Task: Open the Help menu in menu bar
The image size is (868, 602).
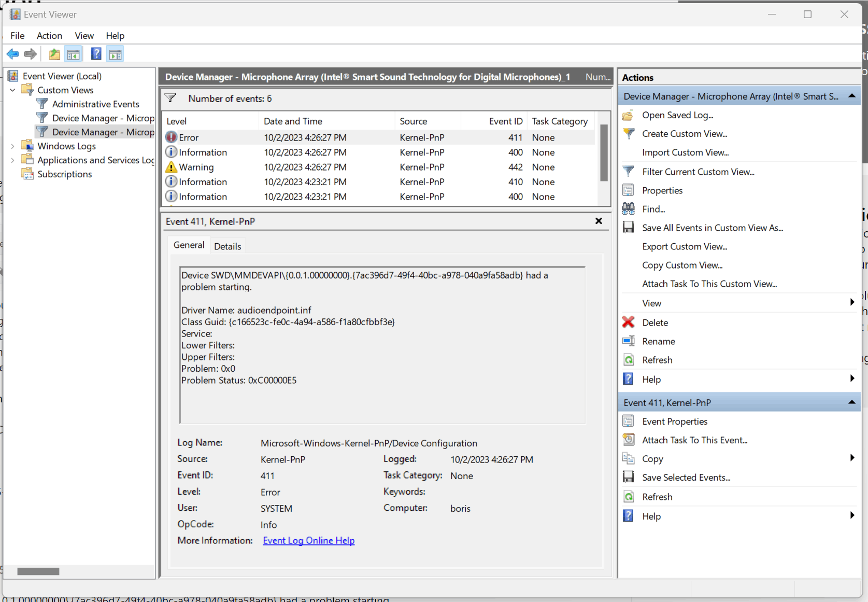Action: tap(115, 35)
